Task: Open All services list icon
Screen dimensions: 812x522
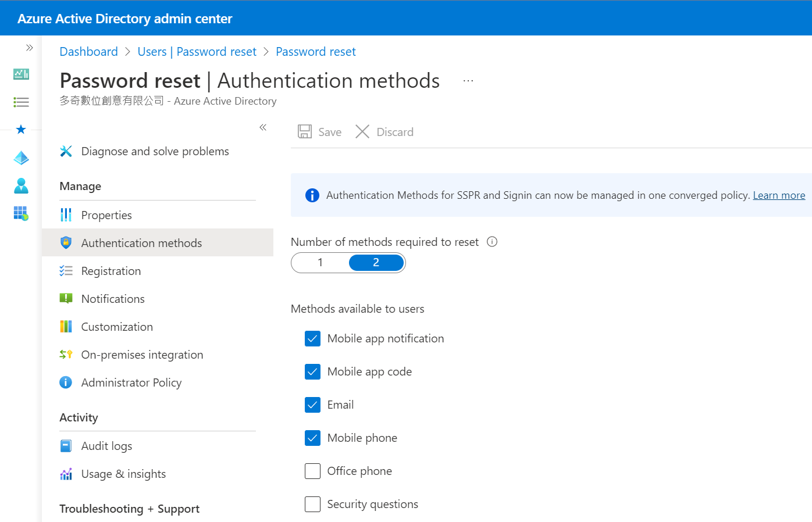Action: click(x=21, y=102)
